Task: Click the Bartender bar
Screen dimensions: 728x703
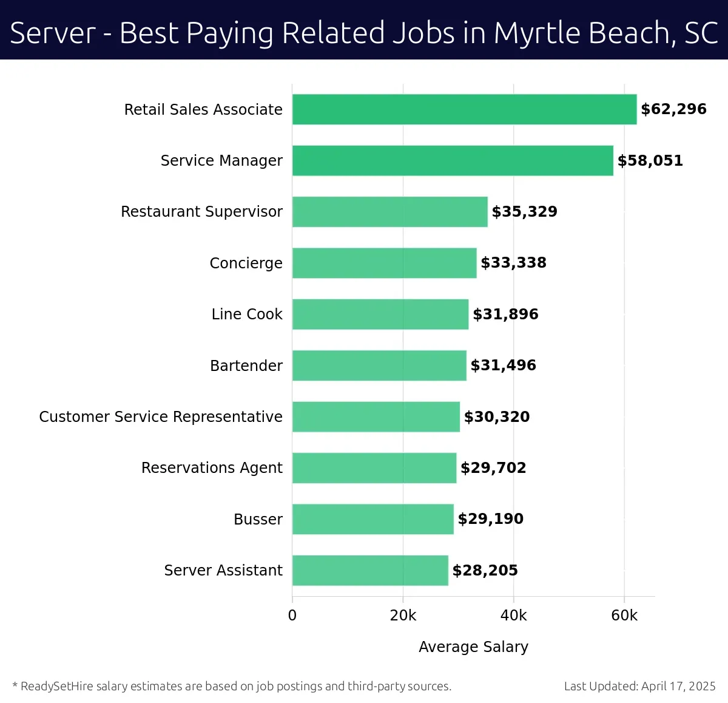Action: [x=379, y=365]
